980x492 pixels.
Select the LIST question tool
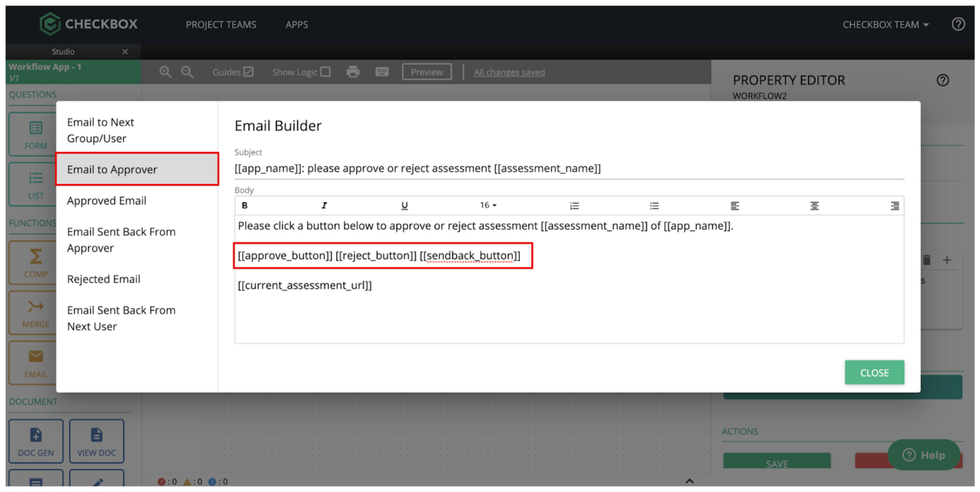[x=33, y=184]
